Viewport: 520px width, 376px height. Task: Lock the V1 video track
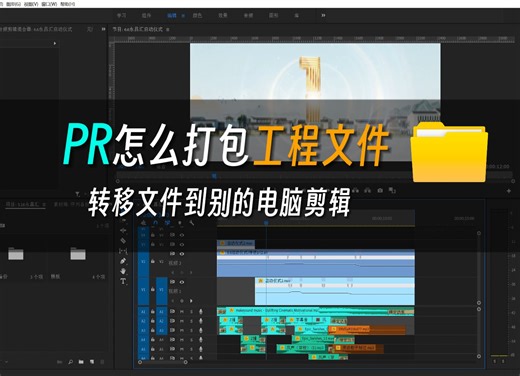point(153,290)
